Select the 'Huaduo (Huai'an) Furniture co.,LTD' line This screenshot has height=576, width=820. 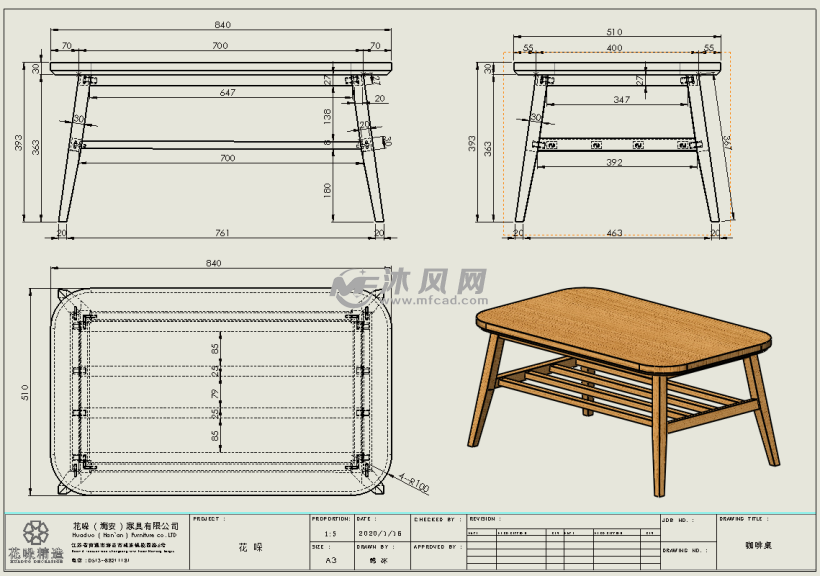[124, 536]
